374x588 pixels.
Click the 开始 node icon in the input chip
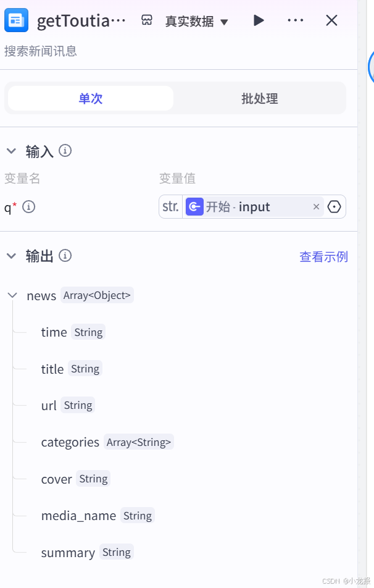(x=194, y=206)
